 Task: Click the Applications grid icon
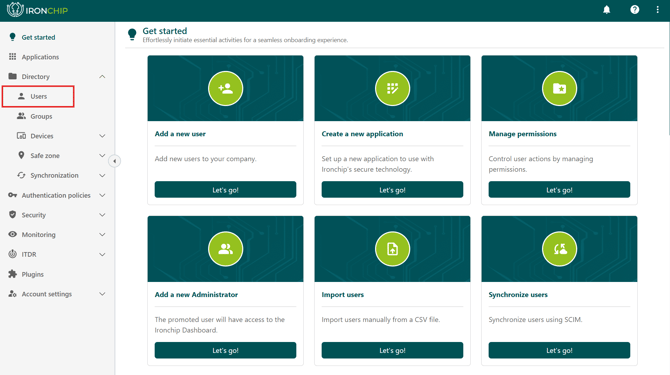tap(12, 57)
